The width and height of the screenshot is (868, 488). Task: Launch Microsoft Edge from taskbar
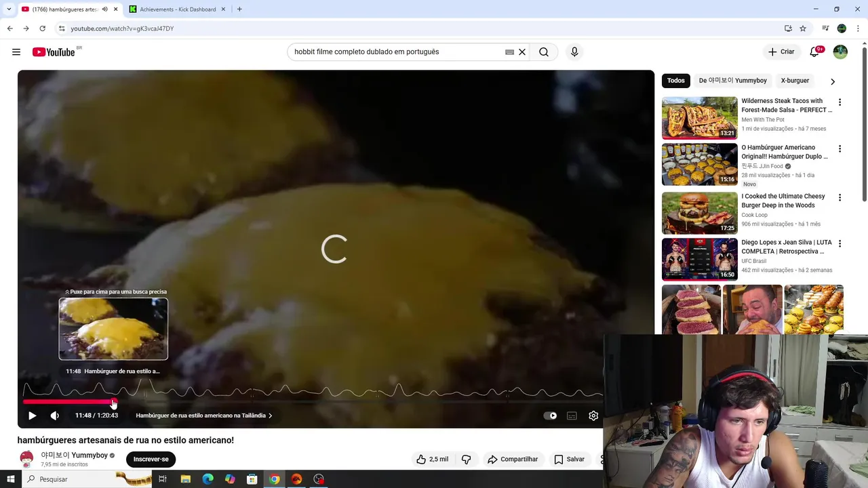click(208, 479)
